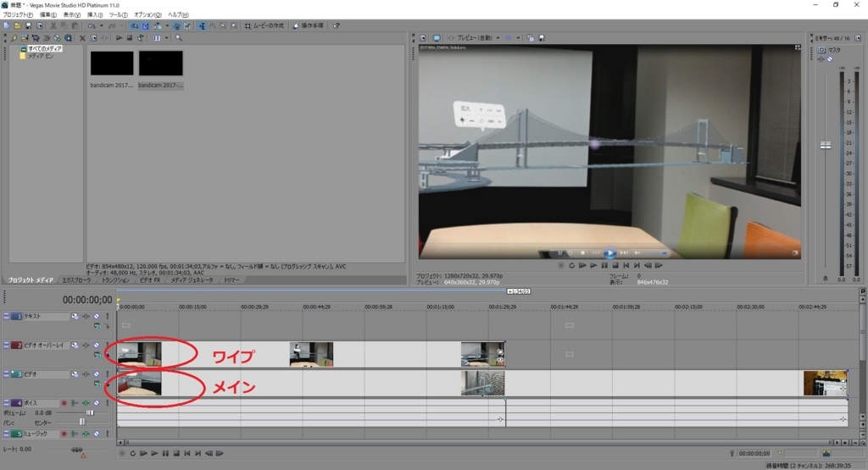Select すべてのメディア in the media tree

(44, 48)
